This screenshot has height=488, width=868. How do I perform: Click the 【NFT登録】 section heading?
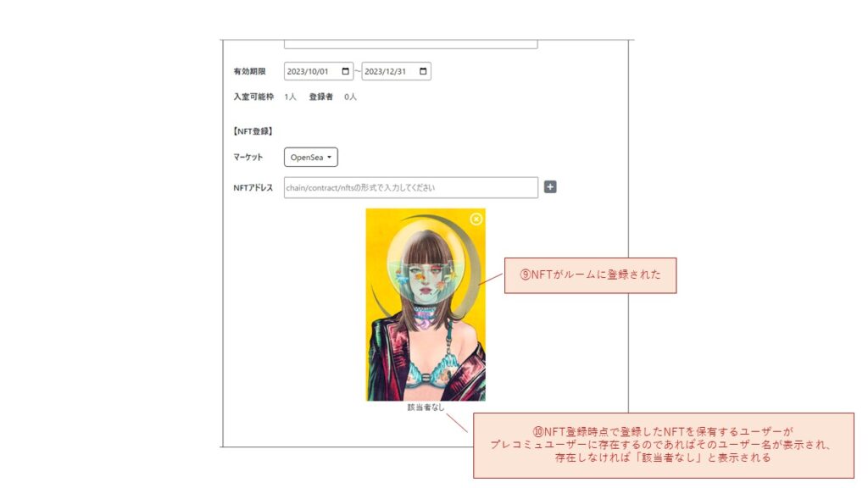point(253,131)
